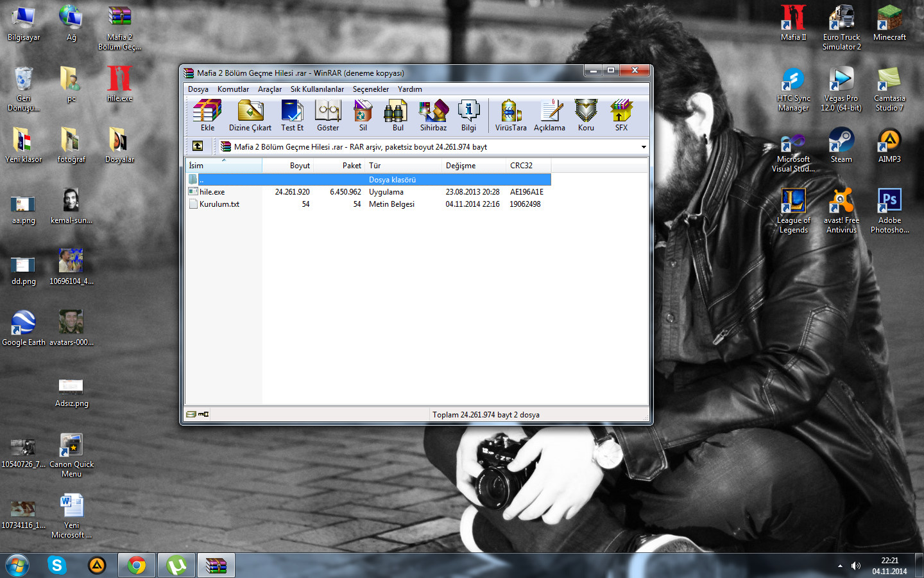Click the Dizine Çıkart extract icon
924x578 pixels.
[x=250, y=116]
